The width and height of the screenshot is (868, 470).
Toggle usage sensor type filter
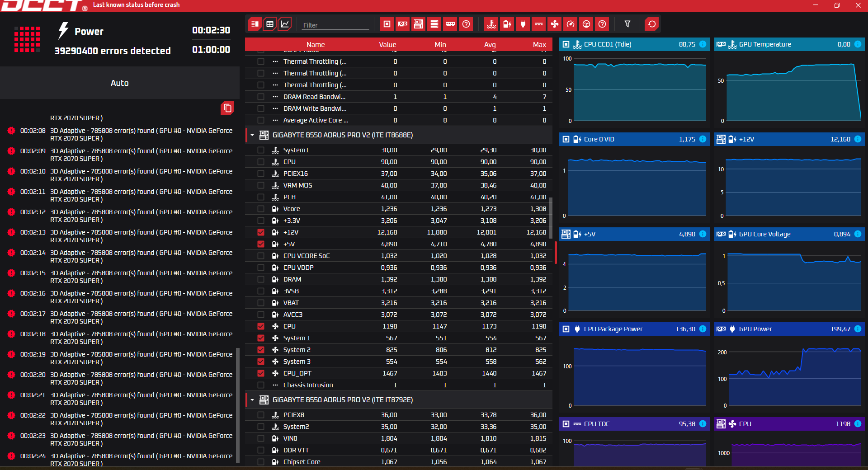tap(586, 24)
